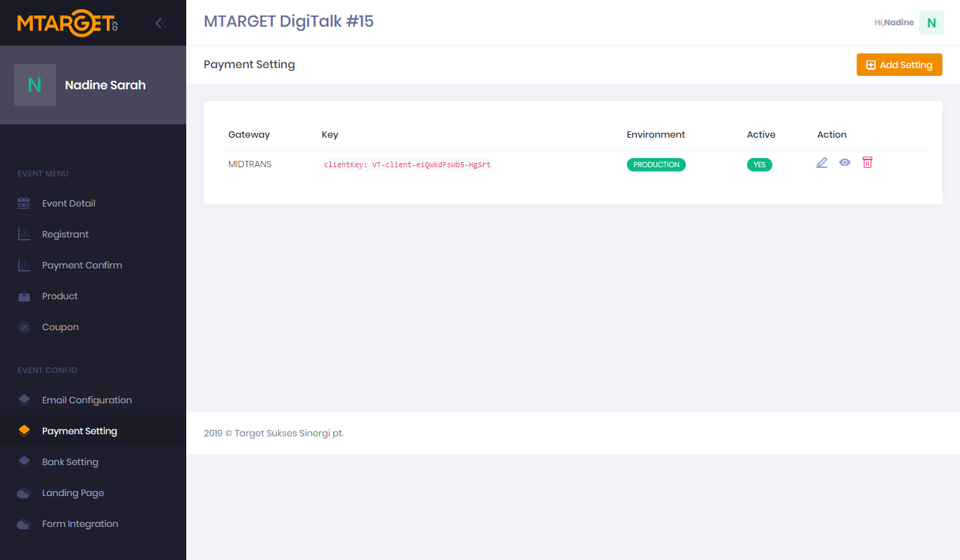Click the Environment column header

(x=656, y=134)
